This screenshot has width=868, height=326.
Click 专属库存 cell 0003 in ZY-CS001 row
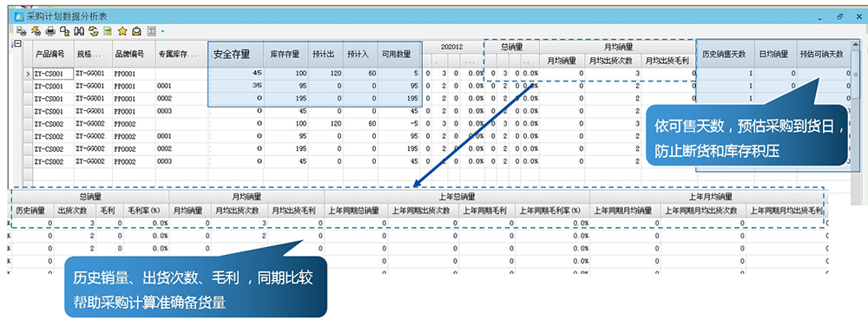coord(181,111)
